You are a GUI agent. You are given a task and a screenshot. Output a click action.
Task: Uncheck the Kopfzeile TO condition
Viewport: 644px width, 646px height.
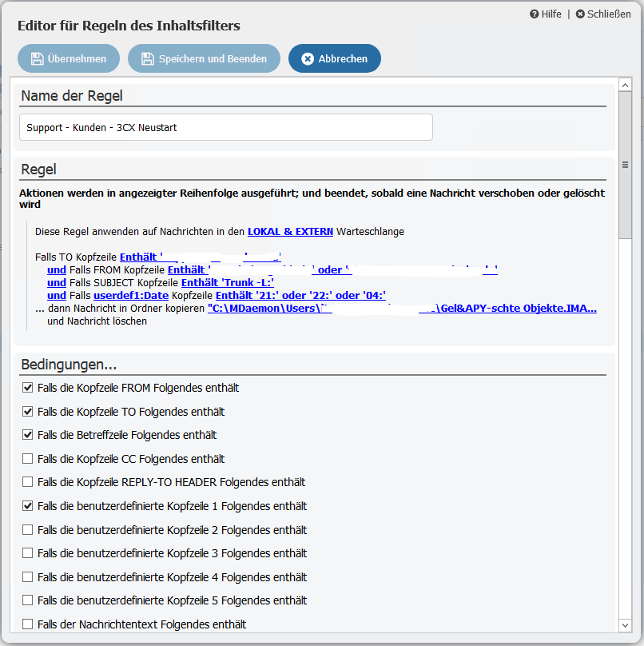(x=28, y=412)
